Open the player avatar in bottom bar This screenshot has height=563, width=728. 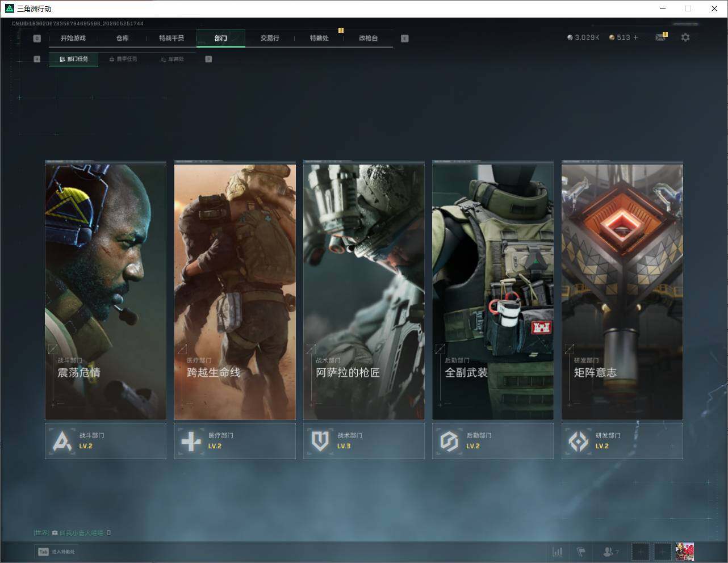tap(685, 552)
